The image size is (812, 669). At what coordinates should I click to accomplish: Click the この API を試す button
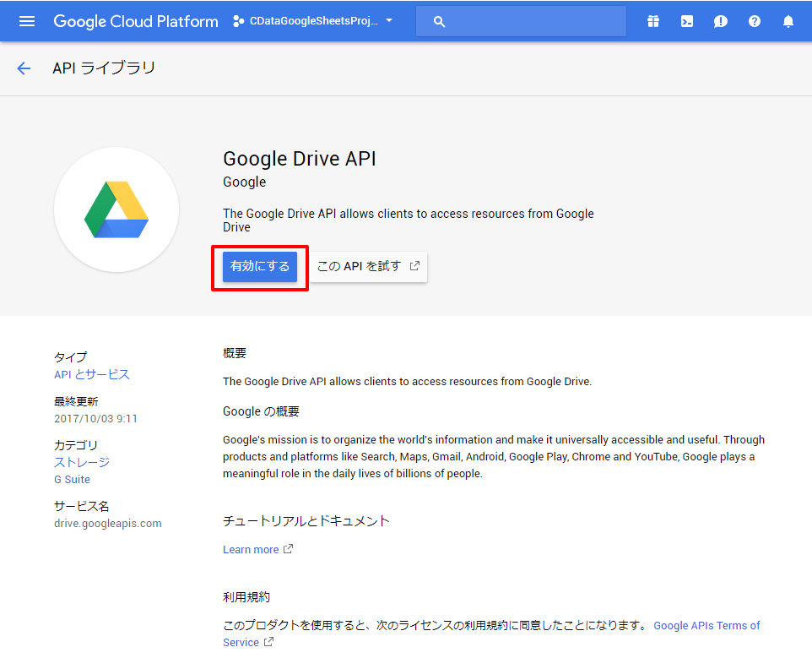point(368,267)
